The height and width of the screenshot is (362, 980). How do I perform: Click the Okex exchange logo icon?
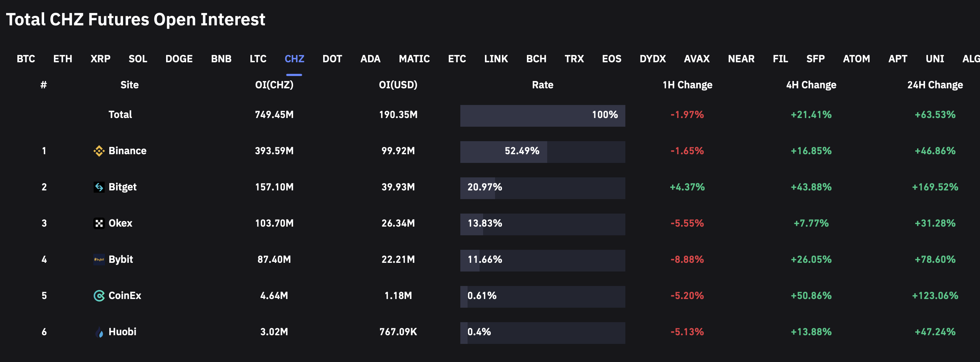tap(99, 223)
